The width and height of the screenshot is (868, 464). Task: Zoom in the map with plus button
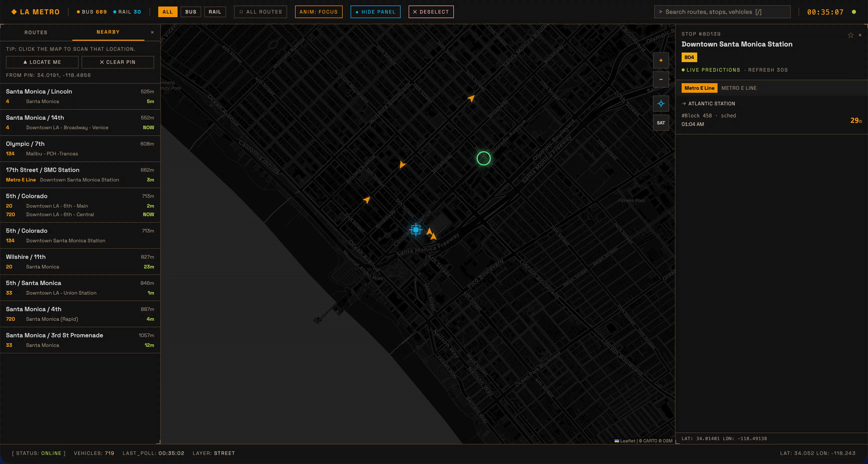point(661,60)
